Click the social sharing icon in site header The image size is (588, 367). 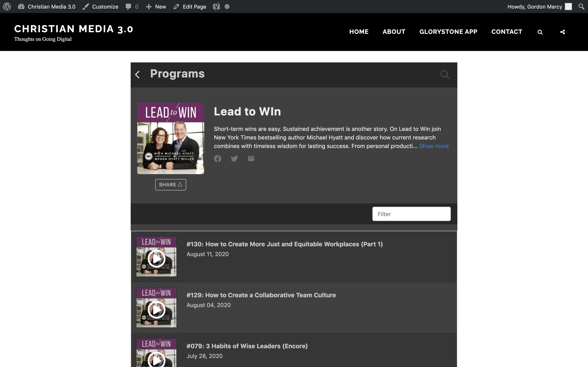[563, 32]
